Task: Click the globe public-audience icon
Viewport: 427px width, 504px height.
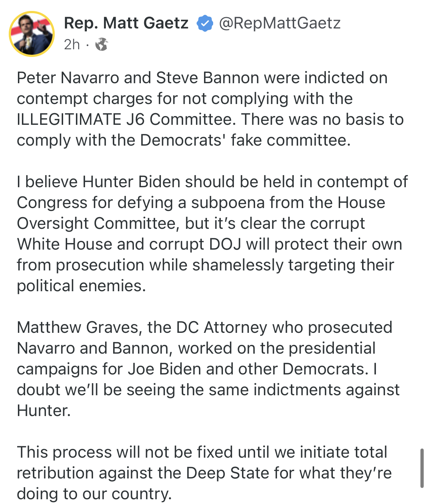Action: [x=101, y=45]
